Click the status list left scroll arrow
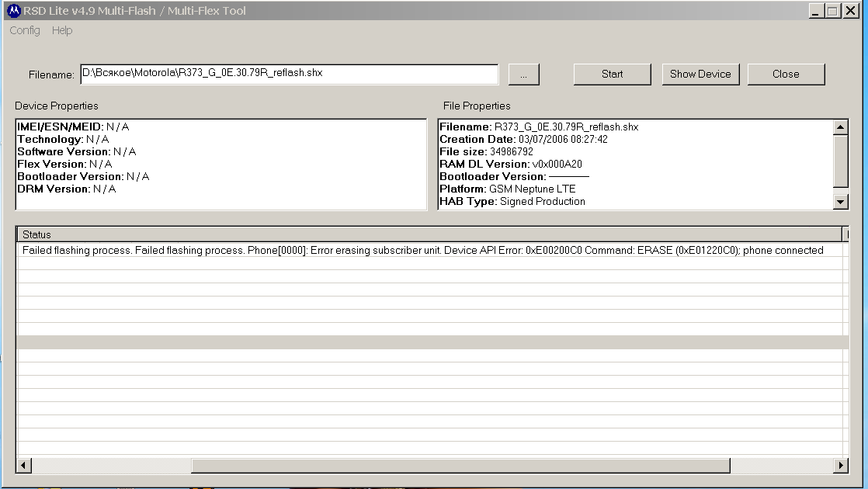This screenshot has width=868, height=489. 23,465
